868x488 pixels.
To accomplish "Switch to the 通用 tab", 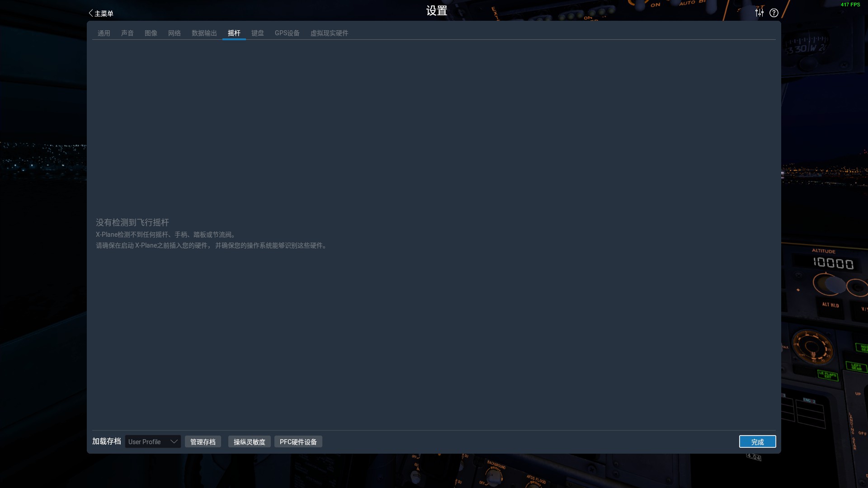I will point(104,33).
